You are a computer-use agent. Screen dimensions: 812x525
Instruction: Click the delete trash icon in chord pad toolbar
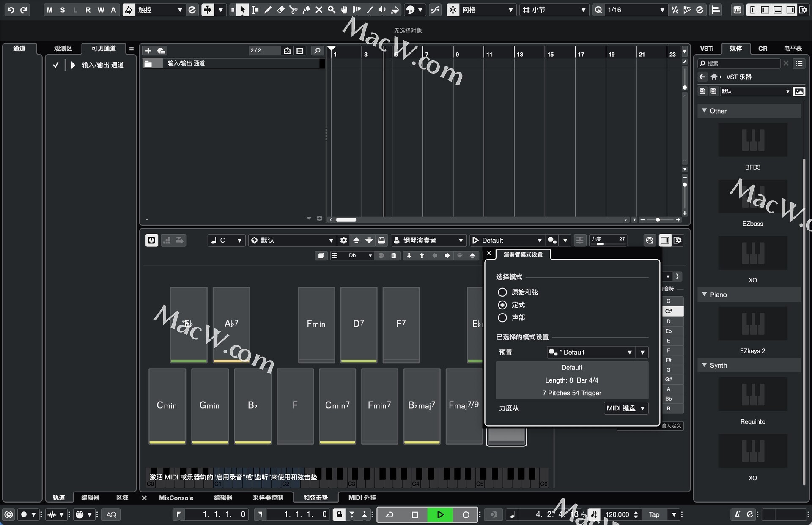point(394,255)
